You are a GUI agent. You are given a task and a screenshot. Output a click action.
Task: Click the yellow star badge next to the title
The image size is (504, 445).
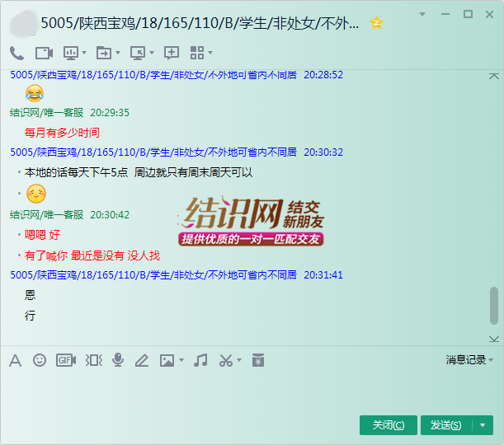pyautogui.click(x=376, y=23)
